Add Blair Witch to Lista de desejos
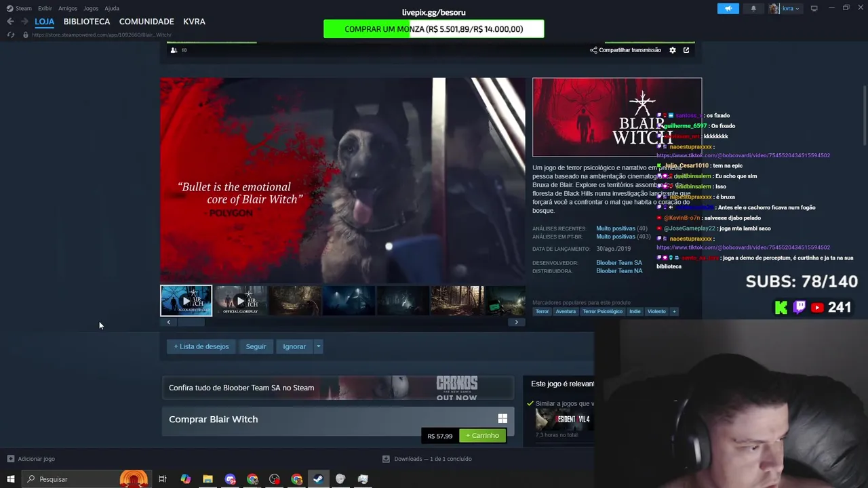The image size is (868, 488). (201, 346)
